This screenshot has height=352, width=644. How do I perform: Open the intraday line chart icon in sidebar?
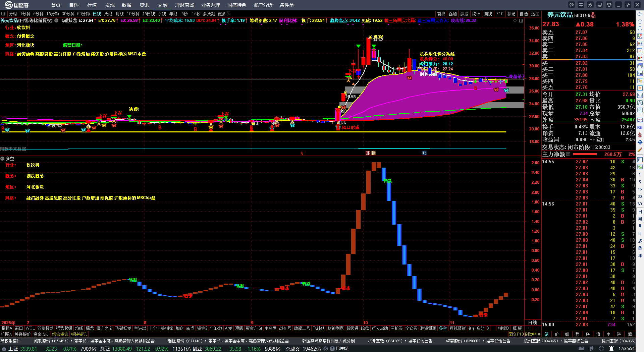pyautogui.click(x=640, y=51)
